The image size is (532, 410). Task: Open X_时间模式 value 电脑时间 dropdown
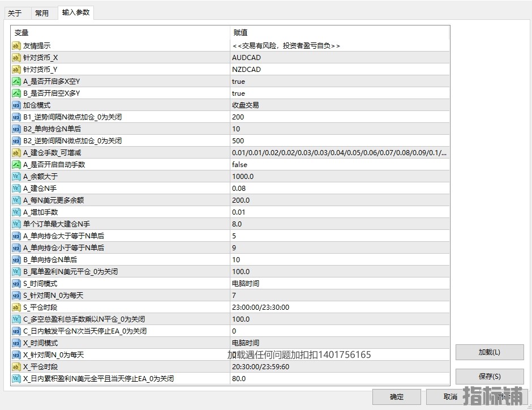click(340, 343)
